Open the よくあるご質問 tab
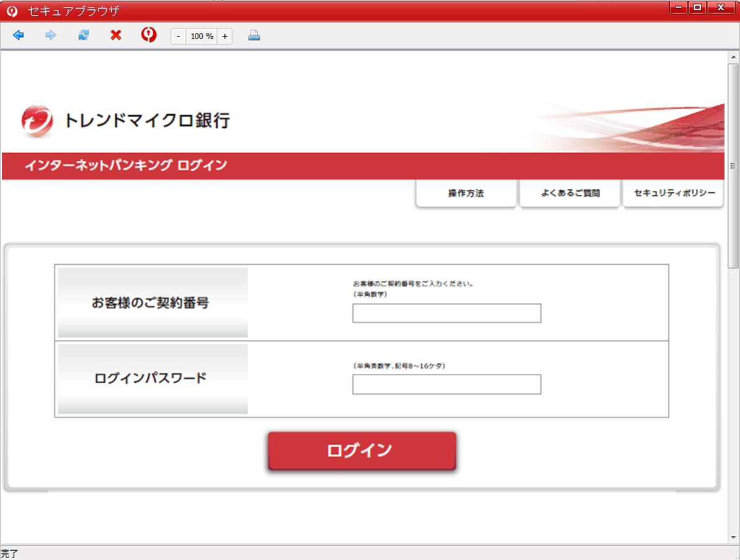The height and width of the screenshot is (560, 740). tap(569, 193)
